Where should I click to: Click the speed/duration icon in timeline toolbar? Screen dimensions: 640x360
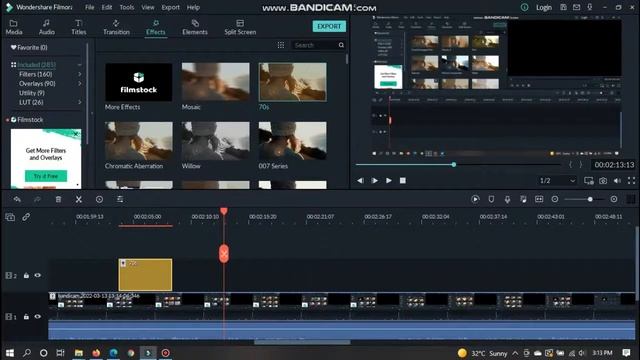tap(99, 199)
